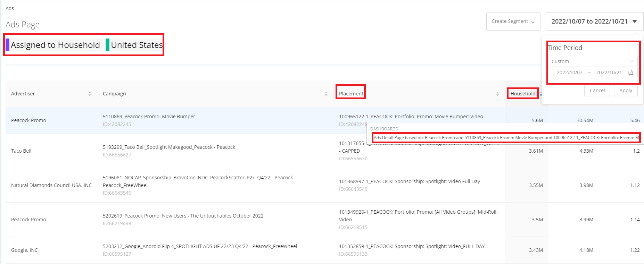644x264 pixels.
Task: Click households value 3.61M
Action: (536, 151)
